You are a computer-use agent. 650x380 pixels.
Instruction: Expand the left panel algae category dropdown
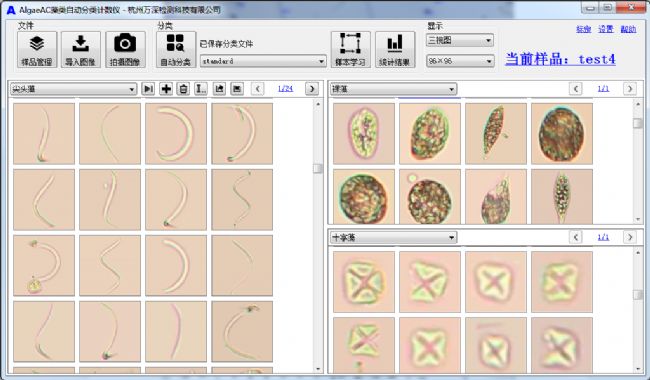click(x=73, y=89)
